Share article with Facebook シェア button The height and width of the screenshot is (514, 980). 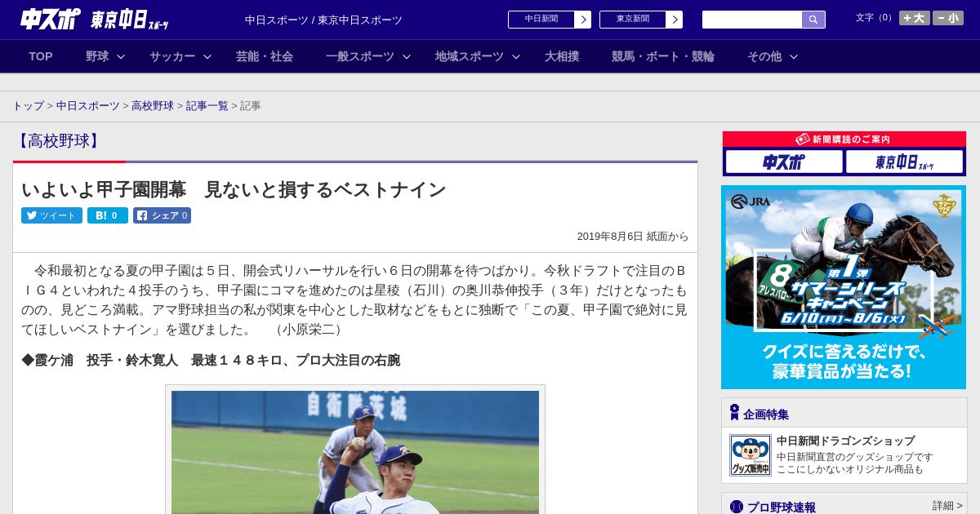[162, 215]
